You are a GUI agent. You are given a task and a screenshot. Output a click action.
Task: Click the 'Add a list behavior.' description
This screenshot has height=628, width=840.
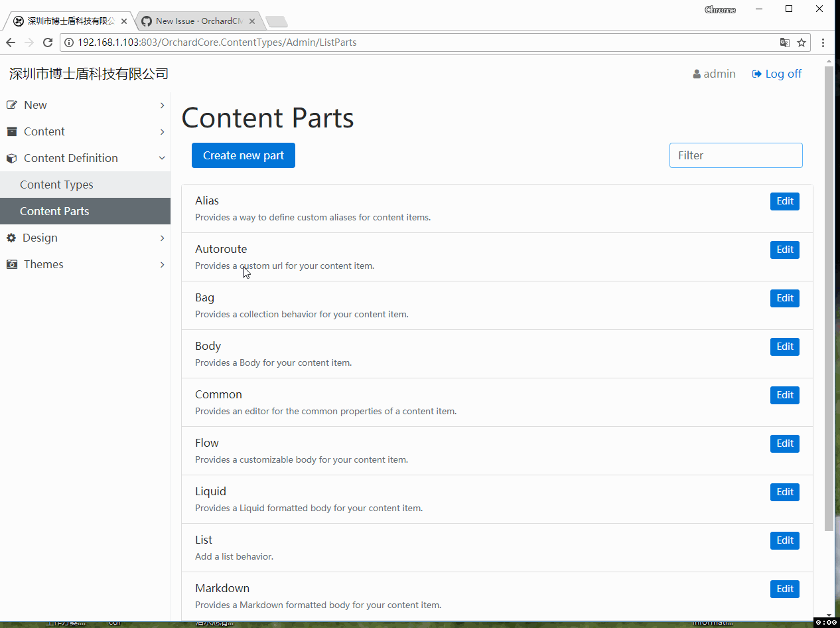(234, 556)
